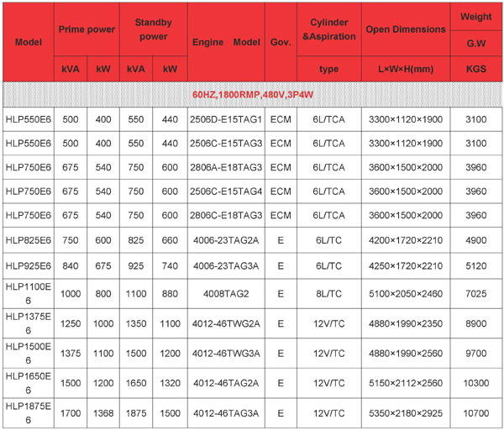Image resolution: width=504 pixels, height=430 pixels.
Task: Click the "Engine Model" column header
Action: (x=226, y=42)
